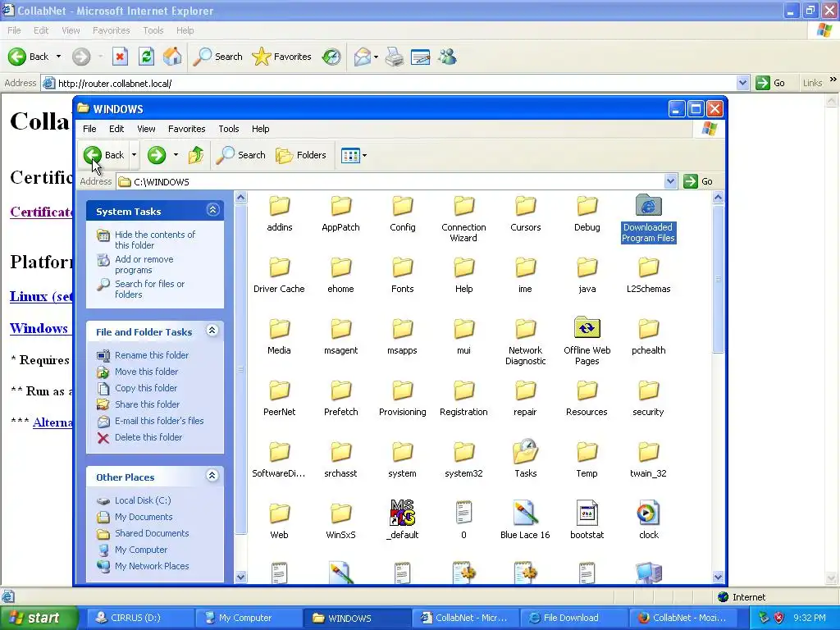The height and width of the screenshot is (630, 840).
Task: Select the Blue Lace 16 bitmap file
Action: click(x=525, y=519)
